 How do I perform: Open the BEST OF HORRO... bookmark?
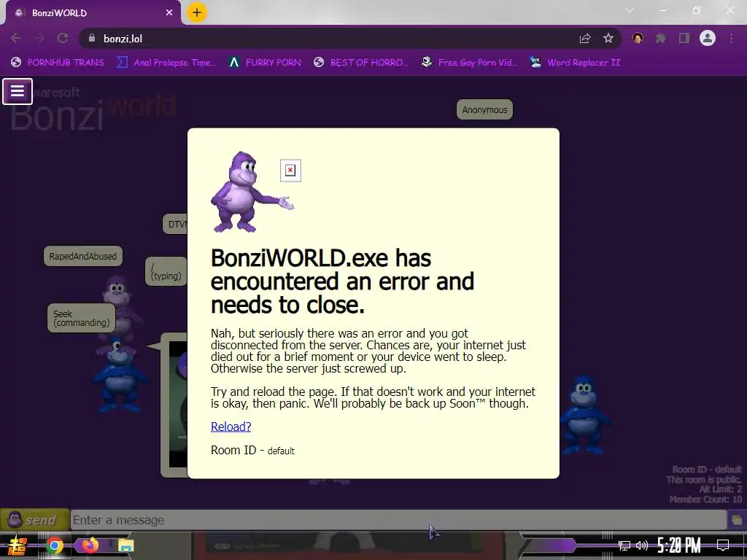click(361, 63)
